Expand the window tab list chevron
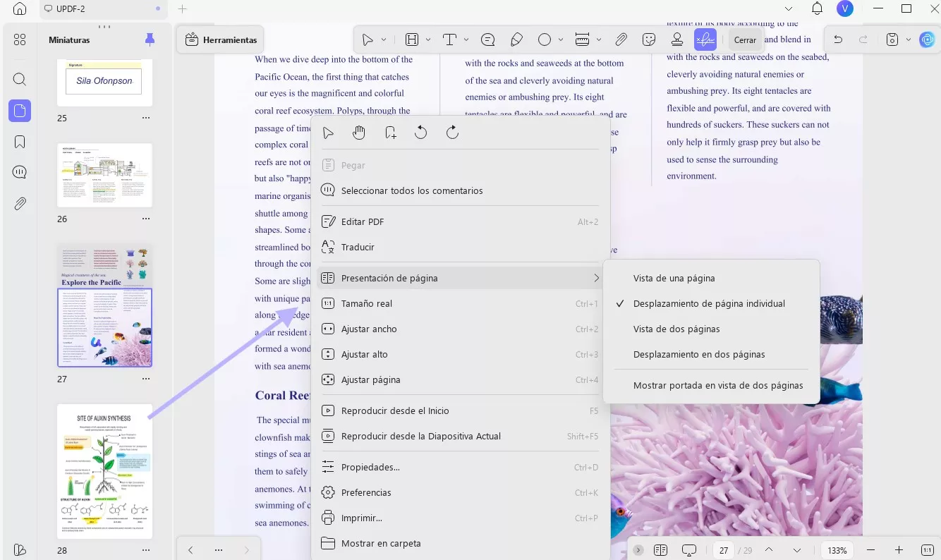The height and width of the screenshot is (560, 941). pos(788,8)
